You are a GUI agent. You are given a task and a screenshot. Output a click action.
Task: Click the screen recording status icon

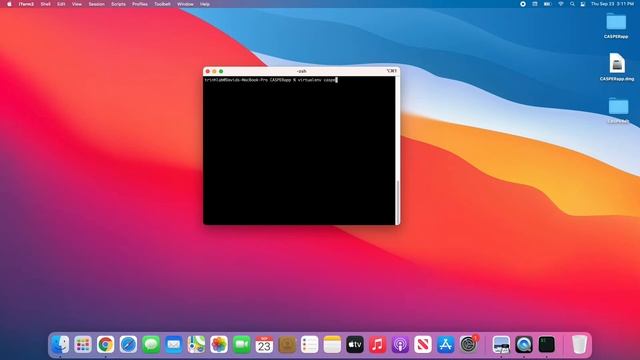[x=523, y=4]
